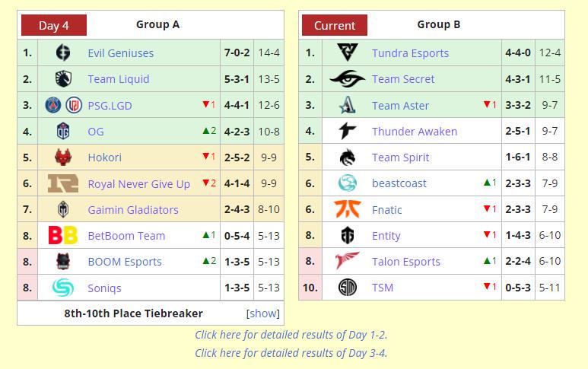
Task: Open the Gaimin Gladiators team page
Action: [133, 210]
